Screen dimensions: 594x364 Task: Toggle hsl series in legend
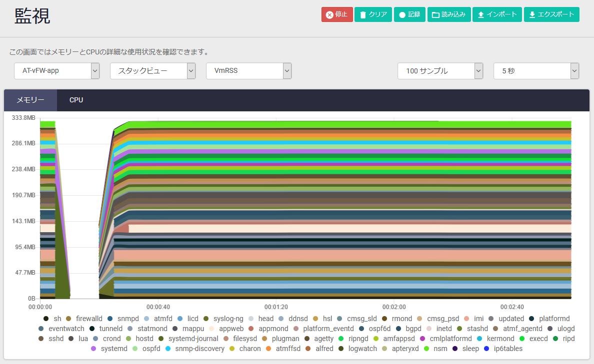323,319
